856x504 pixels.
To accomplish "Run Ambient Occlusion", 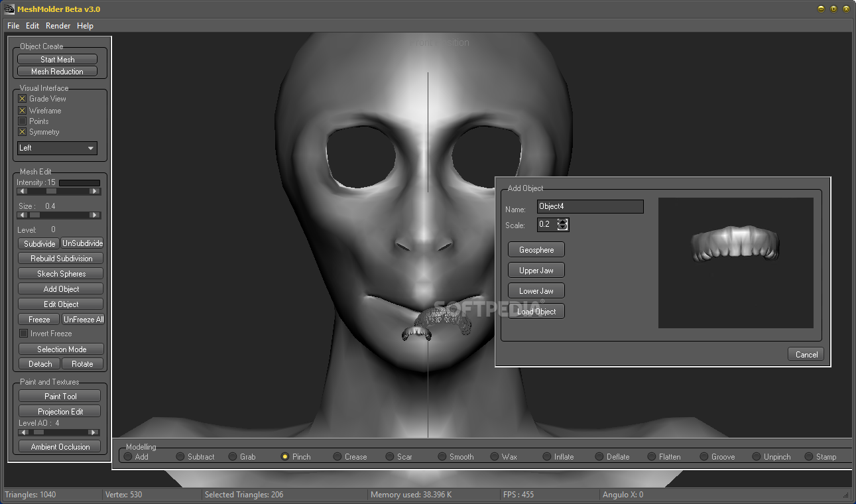I will point(60,447).
